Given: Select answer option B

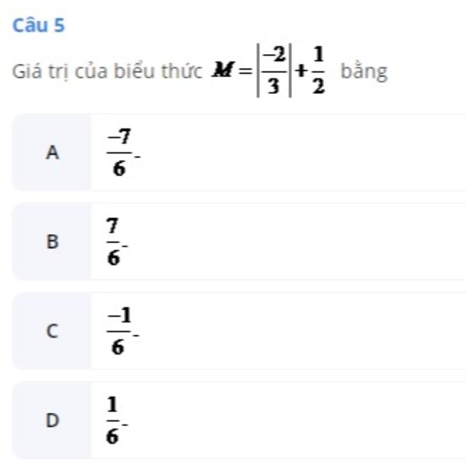Looking at the screenshot, I should pos(239,241).
